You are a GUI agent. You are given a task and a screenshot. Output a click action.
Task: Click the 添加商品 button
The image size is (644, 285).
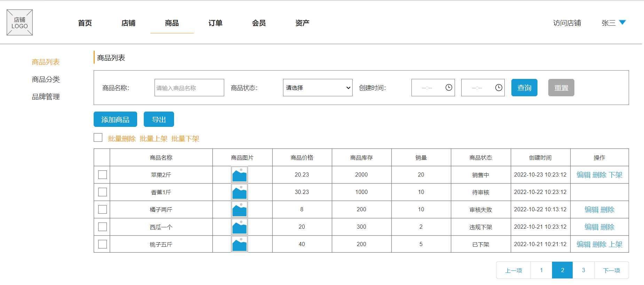115,119
